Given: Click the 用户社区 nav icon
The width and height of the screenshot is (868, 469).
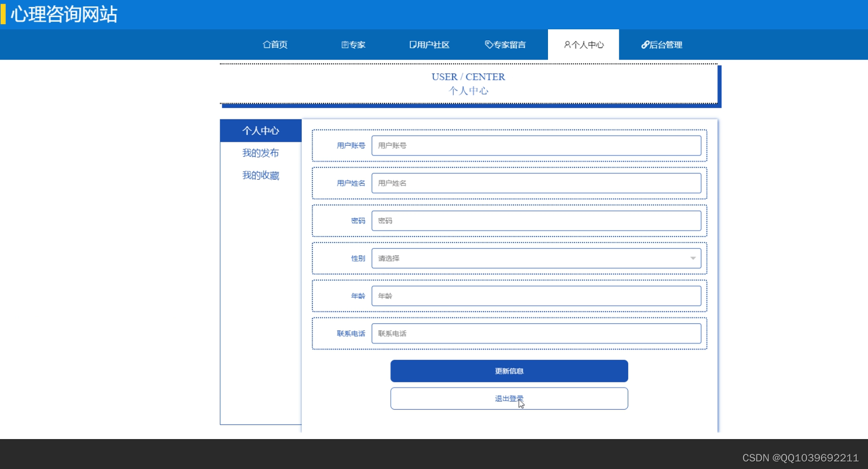Looking at the screenshot, I should point(413,44).
